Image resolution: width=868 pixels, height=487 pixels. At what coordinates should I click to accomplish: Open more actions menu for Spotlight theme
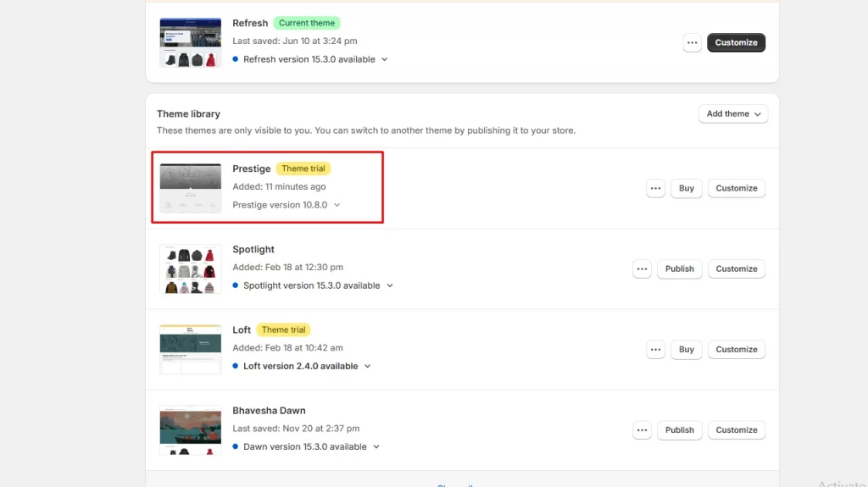642,269
